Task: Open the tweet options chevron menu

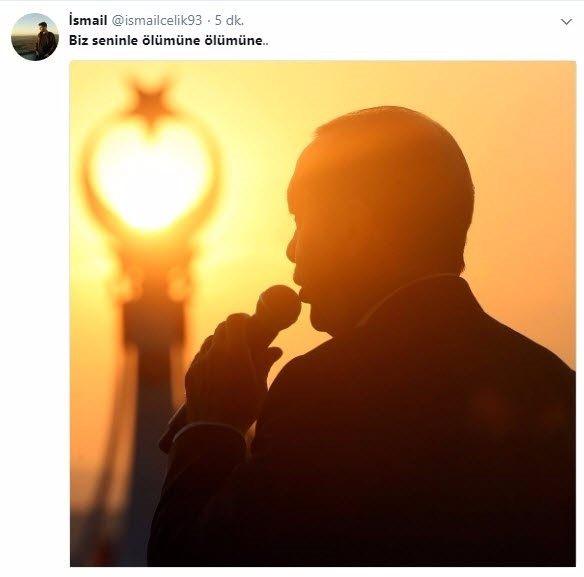Action: click(566, 22)
